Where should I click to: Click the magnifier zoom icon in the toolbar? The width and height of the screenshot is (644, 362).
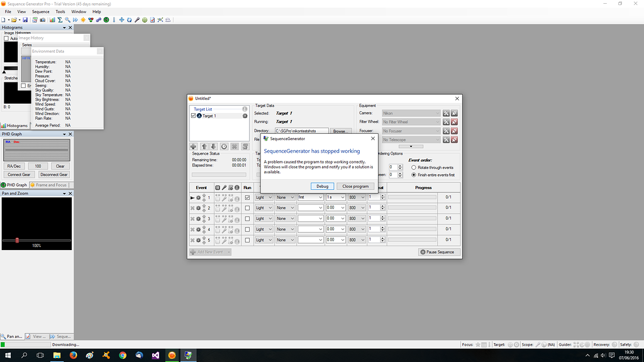67,19
